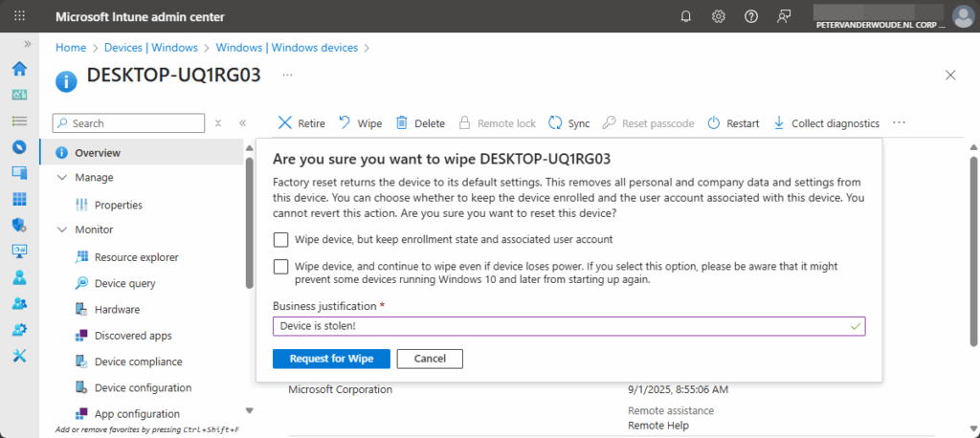The height and width of the screenshot is (438, 980).
Task: Click the notifications bell icon
Action: pyautogui.click(x=686, y=16)
